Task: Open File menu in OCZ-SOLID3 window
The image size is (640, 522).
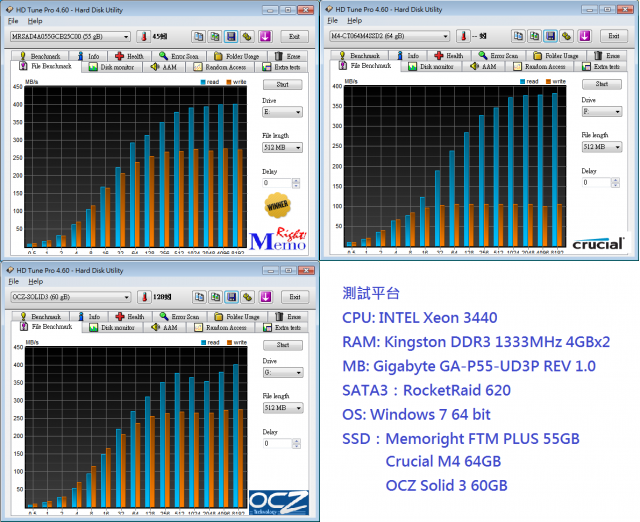Action: tap(13, 282)
